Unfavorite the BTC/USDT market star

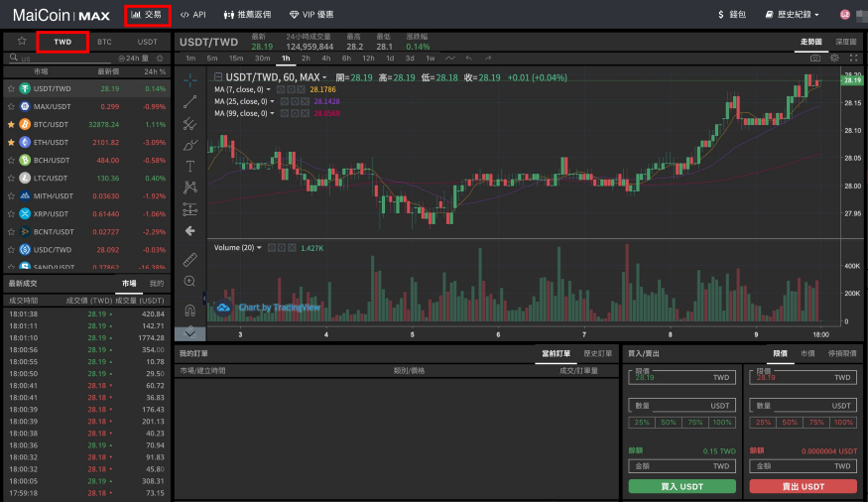pyautogui.click(x=11, y=125)
